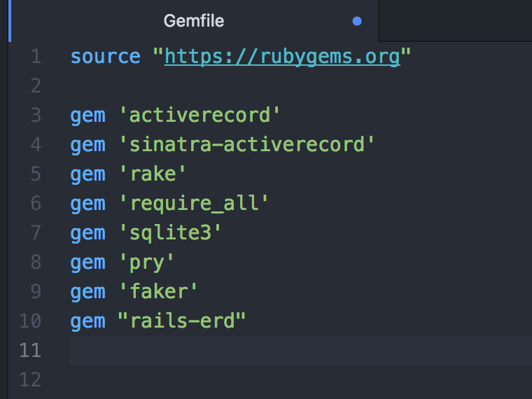Viewport: 532px width, 399px height.
Task: Click line number 7 in the gutter
Action: coord(36,233)
